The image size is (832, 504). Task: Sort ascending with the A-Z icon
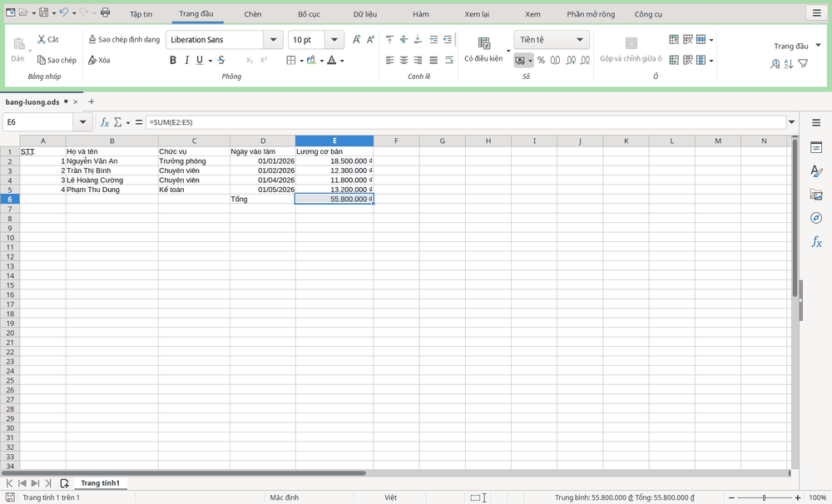tap(789, 64)
